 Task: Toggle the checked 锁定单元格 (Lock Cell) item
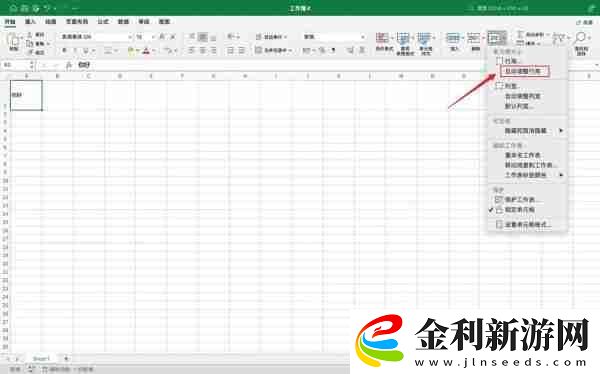click(x=527, y=210)
